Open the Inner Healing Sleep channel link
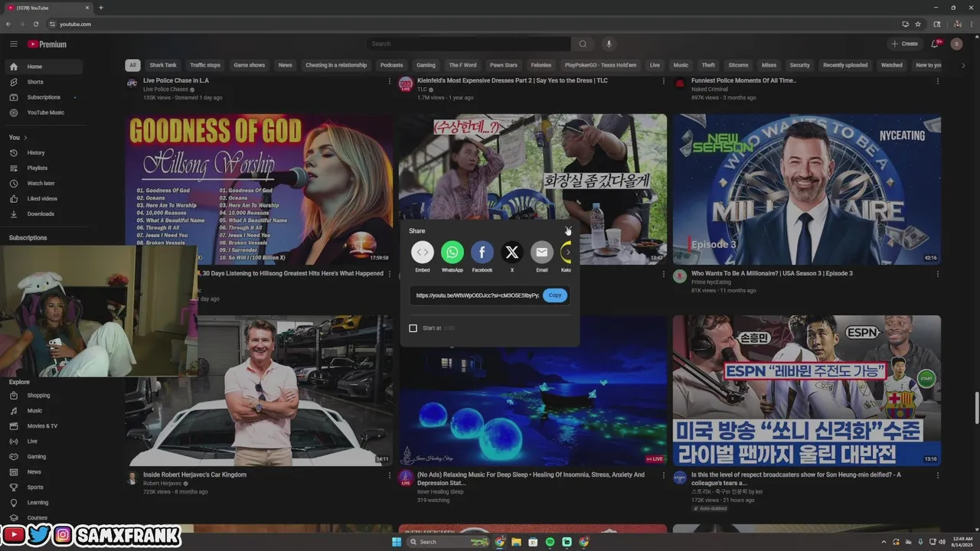 (440, 492)
